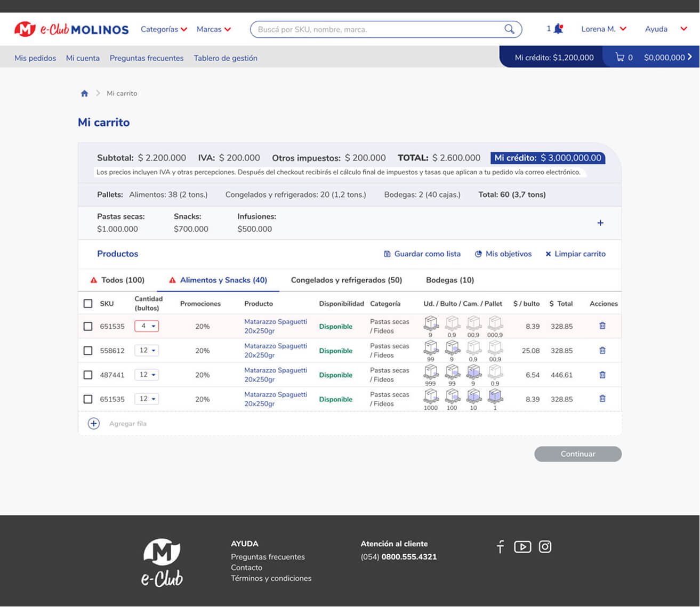Open notifications bell icon
This screenshot has width=700, height=607.
[558, 29]
